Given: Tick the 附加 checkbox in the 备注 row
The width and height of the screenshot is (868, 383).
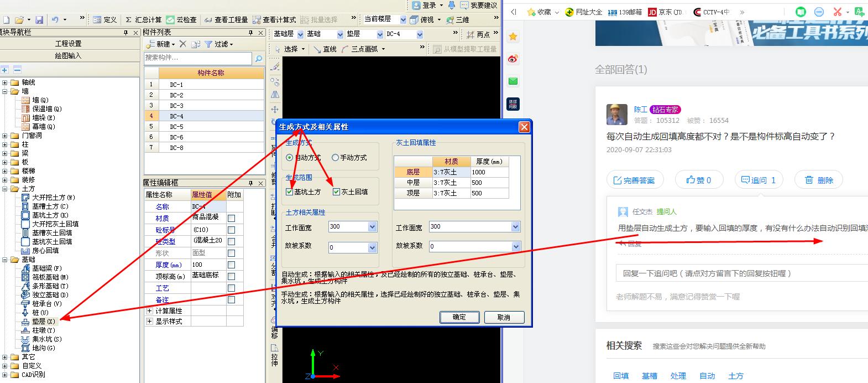Looking at the screenshot, I should pyautogui.click(x=231, y=299).
